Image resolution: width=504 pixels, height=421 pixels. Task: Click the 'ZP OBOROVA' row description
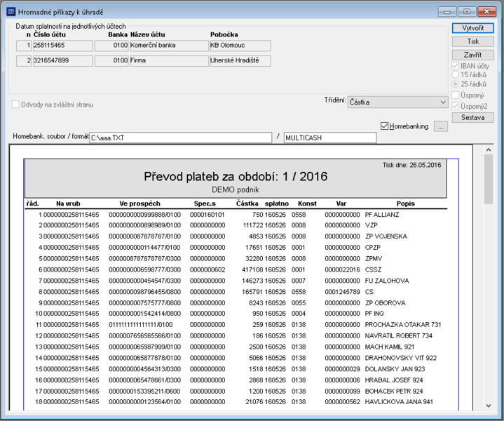pos(385,303)
